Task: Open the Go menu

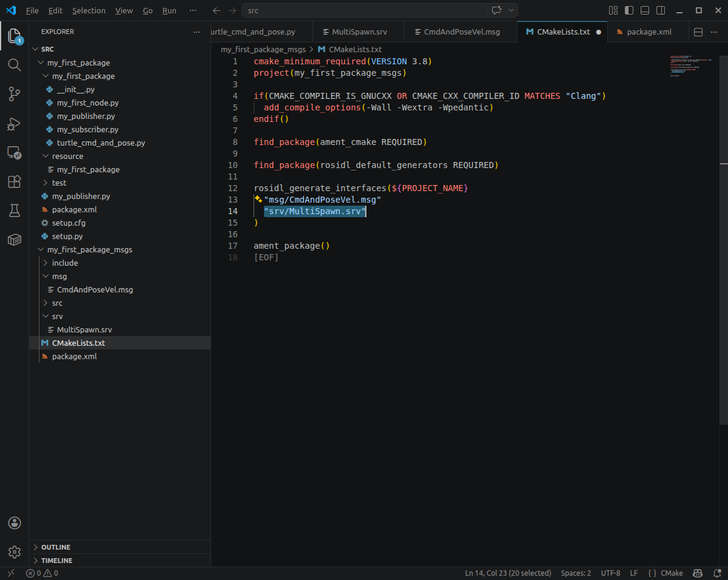Action: tap(147, 10)
